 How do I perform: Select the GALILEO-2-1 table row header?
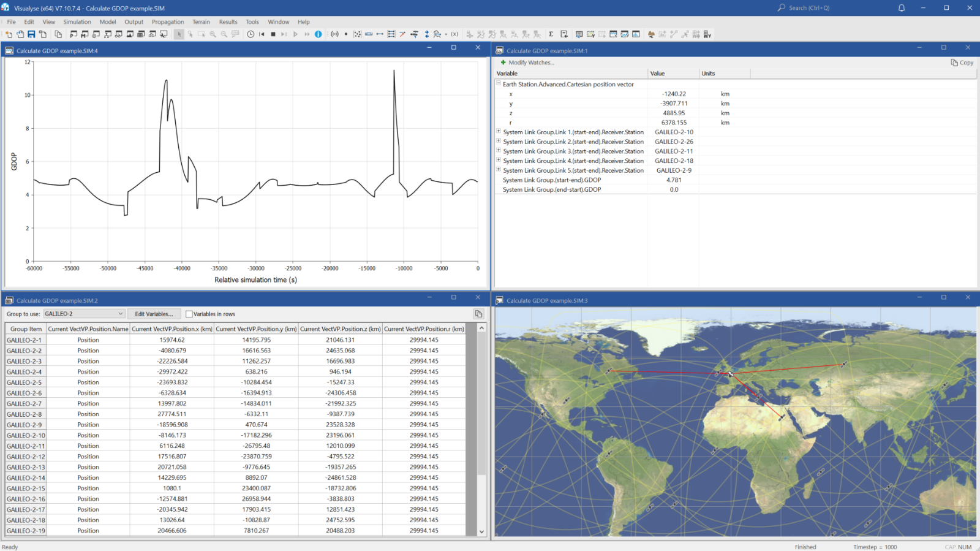(x=26, y=340)
